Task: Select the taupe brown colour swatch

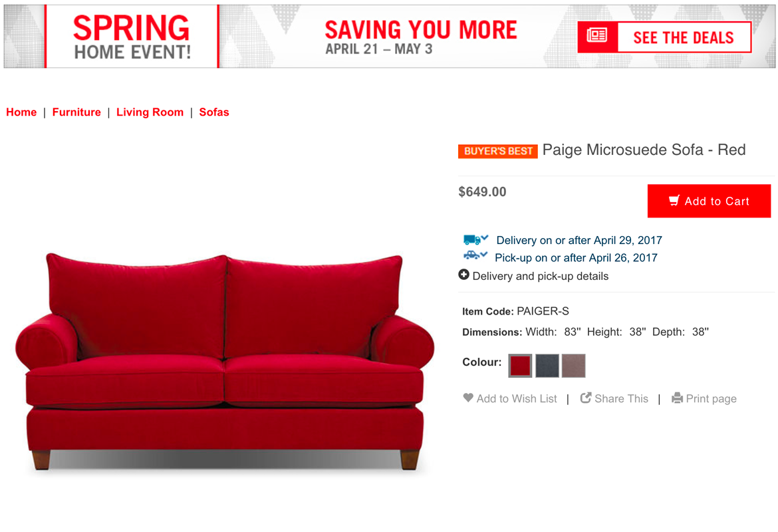Action: [x=574, y=366]
